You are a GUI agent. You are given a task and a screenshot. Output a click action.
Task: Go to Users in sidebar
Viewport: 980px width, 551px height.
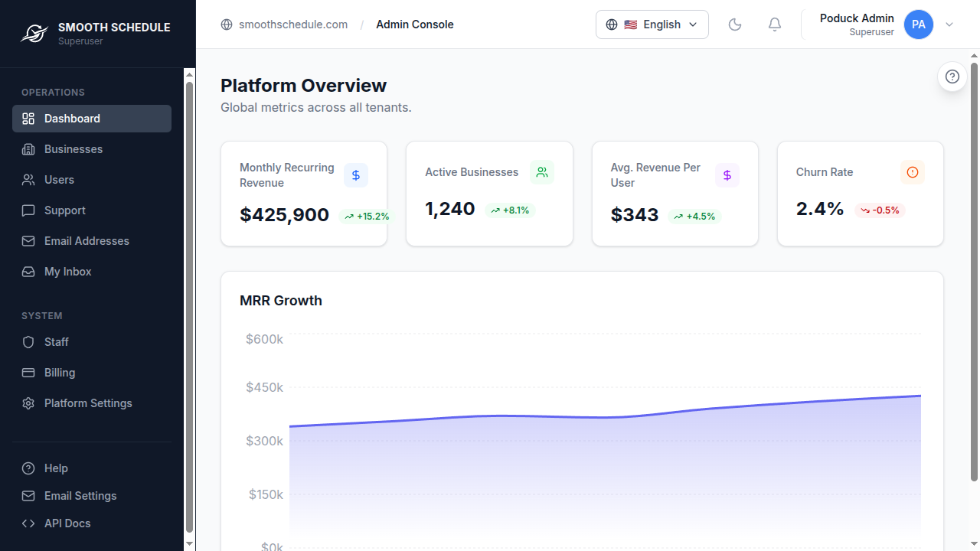point(59,180)
